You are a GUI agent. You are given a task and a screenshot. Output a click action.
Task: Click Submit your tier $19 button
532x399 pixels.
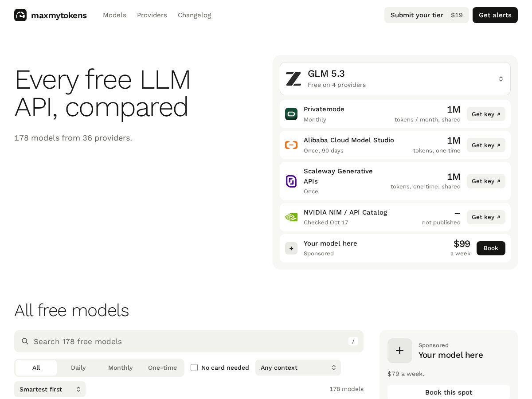click(x=426, y=15)
